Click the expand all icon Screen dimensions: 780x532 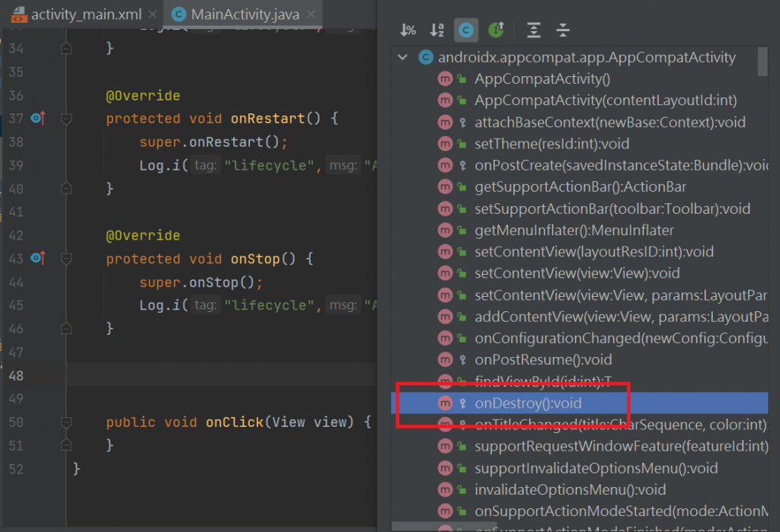pyautogui.click(x=534, y=30)
